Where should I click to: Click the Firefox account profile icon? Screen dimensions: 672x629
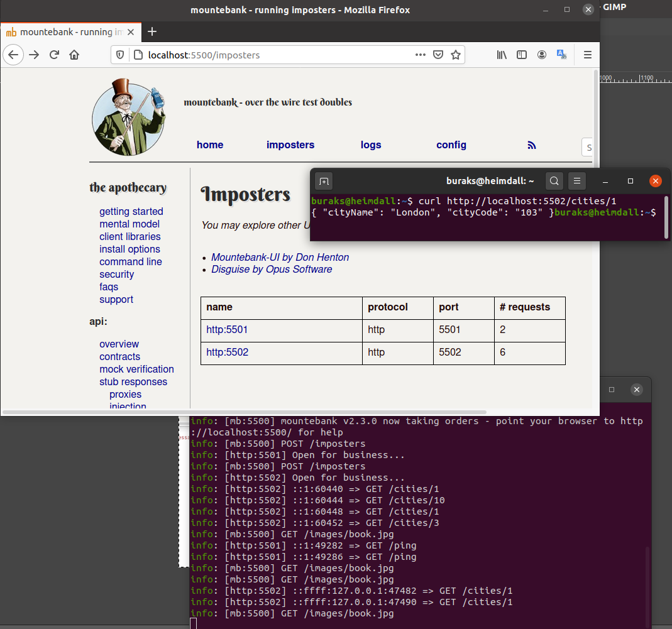542,55
